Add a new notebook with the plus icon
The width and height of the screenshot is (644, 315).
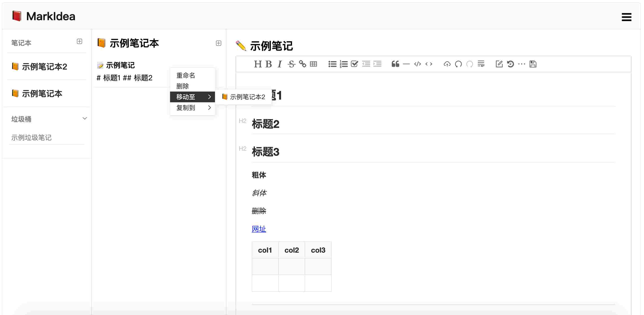pyautogui.click(x=79, y=42)
